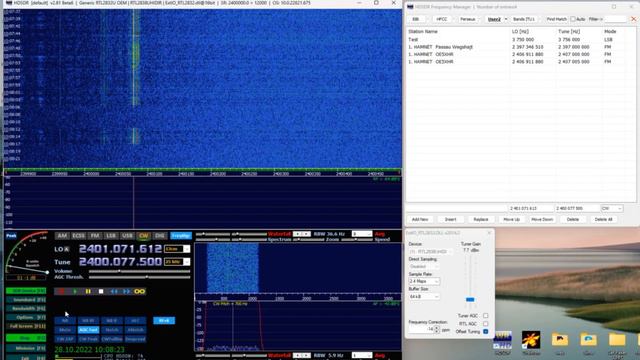Switch to the User2 tab

pos(494,19)
